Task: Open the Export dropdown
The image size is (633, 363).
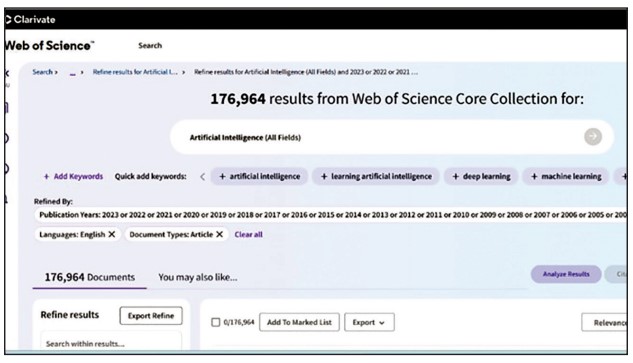Action: point(369,322)
